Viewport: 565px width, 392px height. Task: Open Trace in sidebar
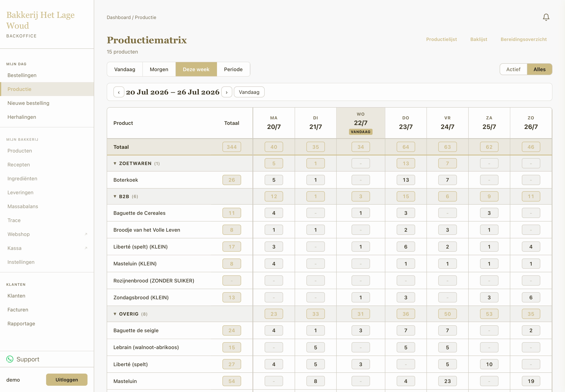click(x=47, y=220)
